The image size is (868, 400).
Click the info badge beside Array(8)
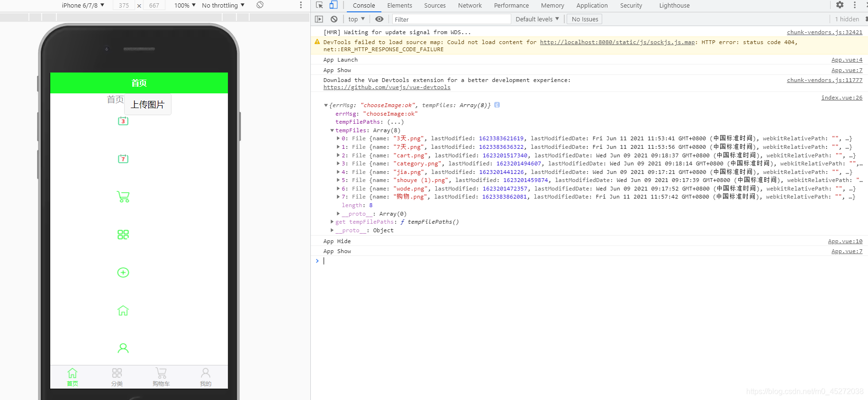point(497,105)
